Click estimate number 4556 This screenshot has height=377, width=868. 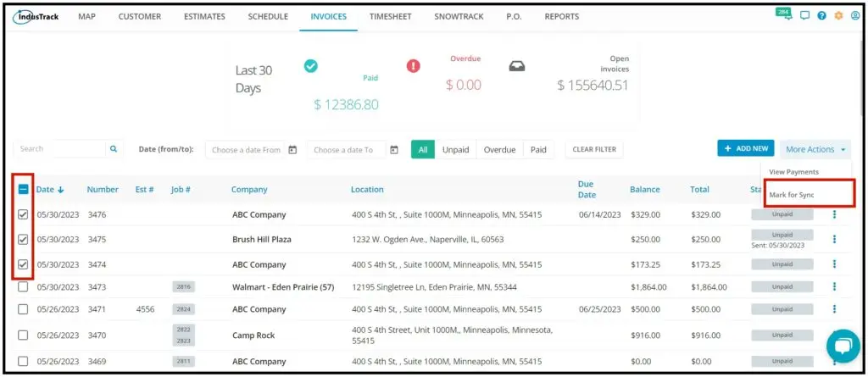point(145,309)
